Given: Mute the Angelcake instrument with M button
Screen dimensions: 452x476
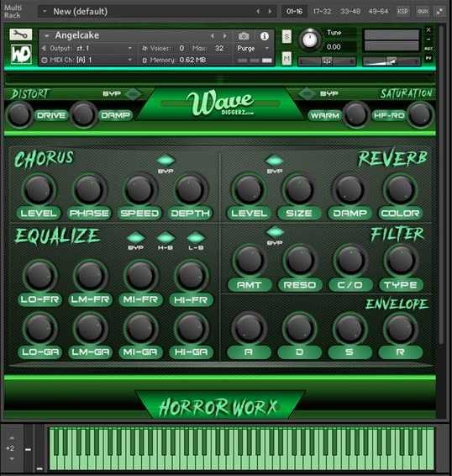Looking at the screenshot, I should click(286, 58).
